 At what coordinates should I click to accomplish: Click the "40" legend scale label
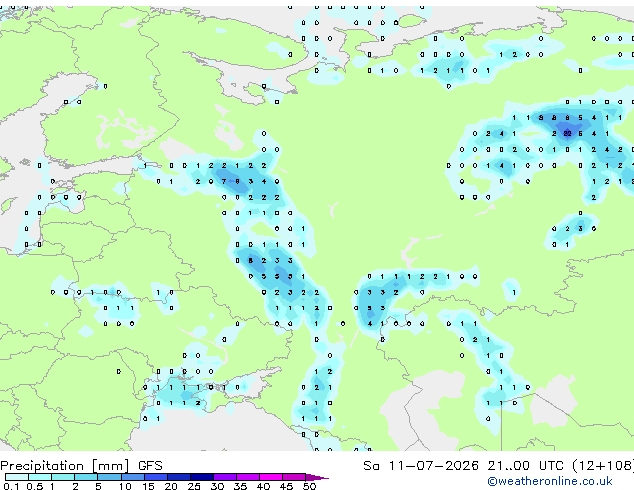264,486
